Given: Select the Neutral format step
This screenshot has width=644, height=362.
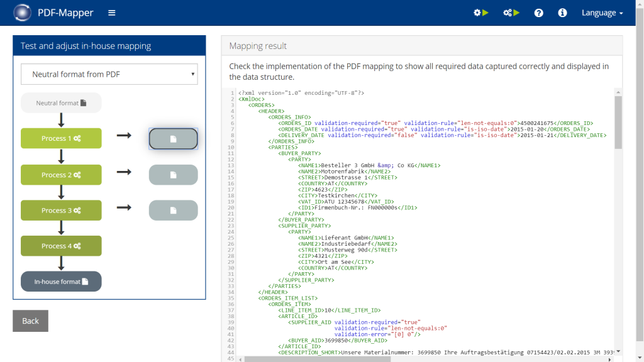Looking at the screenshot, I should tap(61, 103).
